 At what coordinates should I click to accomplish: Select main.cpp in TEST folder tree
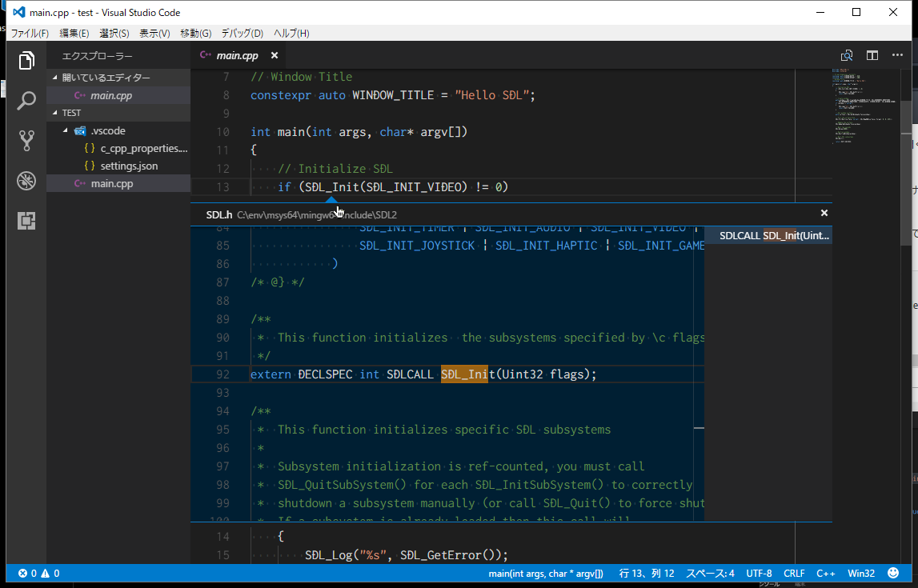[118, 183]
